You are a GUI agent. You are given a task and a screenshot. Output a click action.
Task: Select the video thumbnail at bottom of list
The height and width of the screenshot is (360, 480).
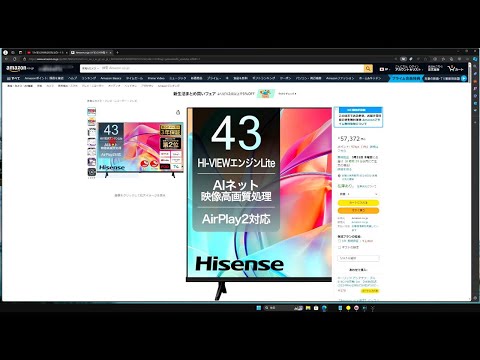pos(91,172)
